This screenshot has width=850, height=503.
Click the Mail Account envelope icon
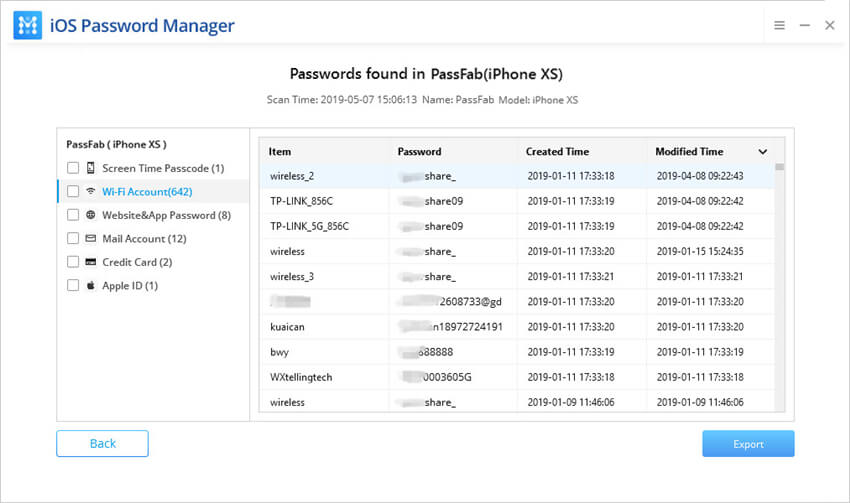click(x=91, y=238)
